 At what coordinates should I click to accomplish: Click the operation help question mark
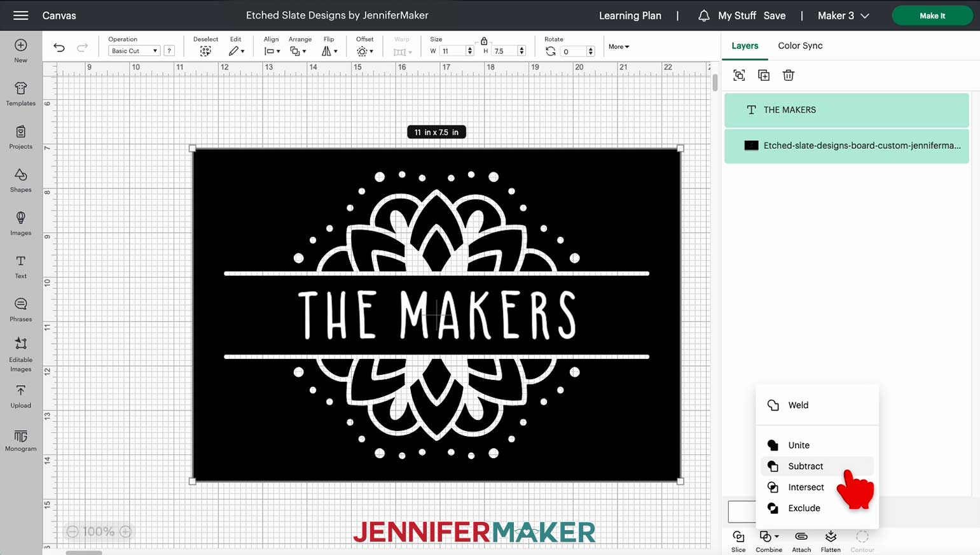(169, 51)
